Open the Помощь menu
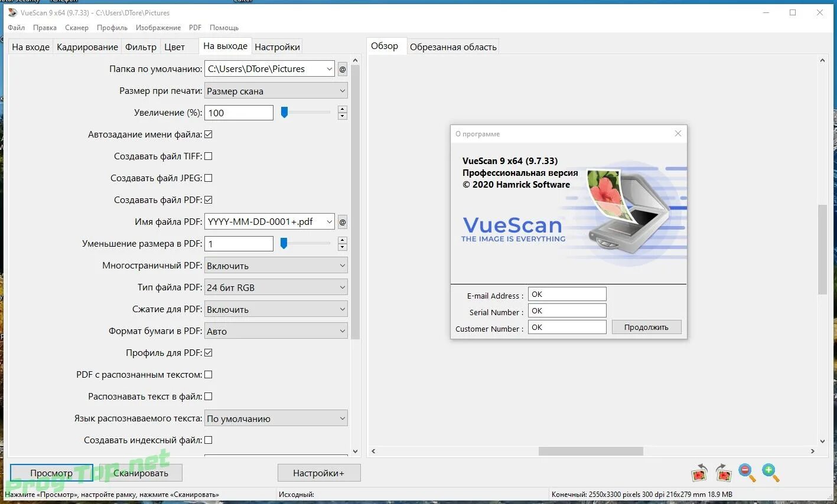 tap(224, 28)
